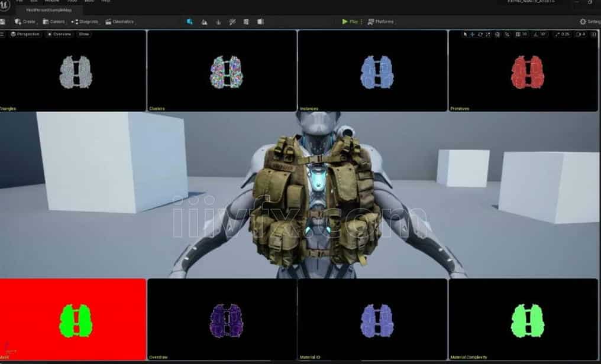Image resolution: width=601 pixels, height=364 pixels.
Task: Open the viewport Show flags menu
Action: [x=83, y=34]
